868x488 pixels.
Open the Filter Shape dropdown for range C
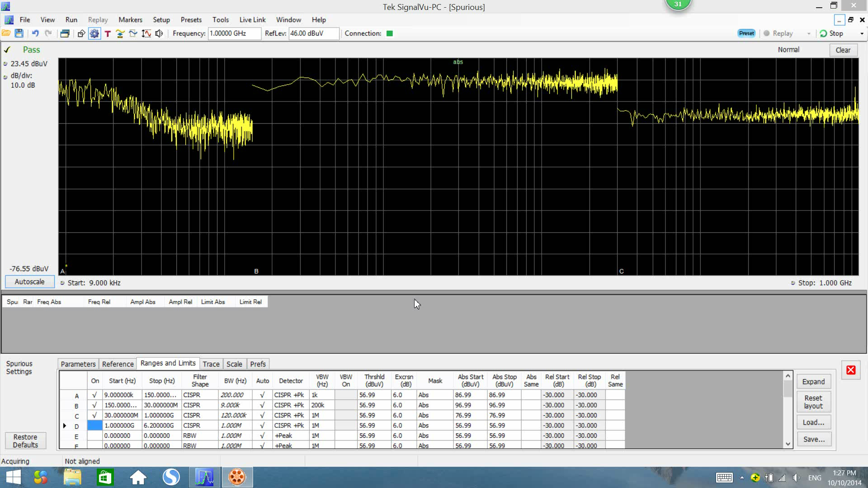(x=200, y=415)
